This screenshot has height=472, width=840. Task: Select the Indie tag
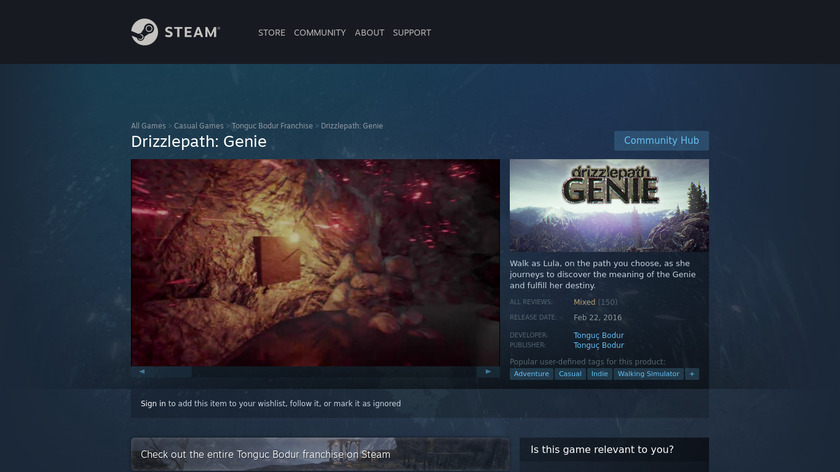(x=599, y=374)
